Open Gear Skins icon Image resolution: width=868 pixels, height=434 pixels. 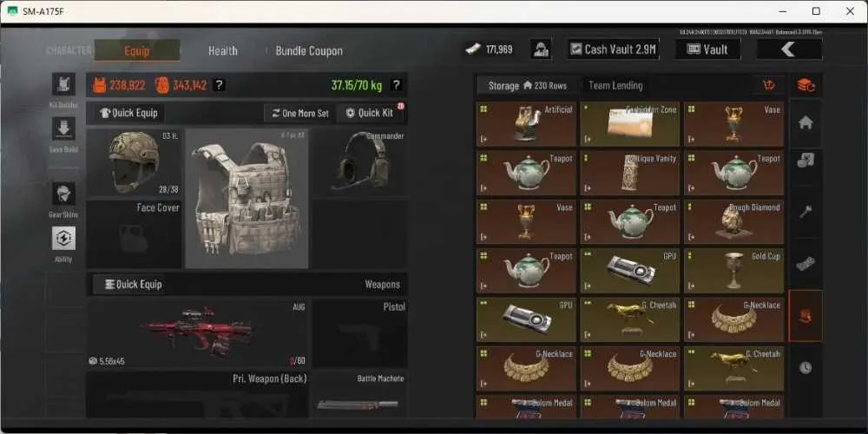63,194
